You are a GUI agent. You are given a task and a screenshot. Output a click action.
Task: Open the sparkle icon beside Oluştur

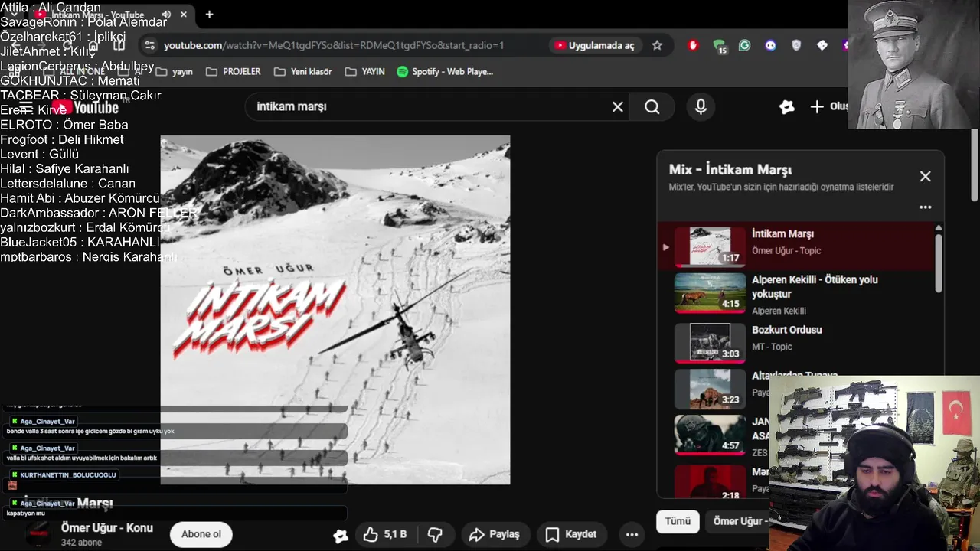point(786,107)
